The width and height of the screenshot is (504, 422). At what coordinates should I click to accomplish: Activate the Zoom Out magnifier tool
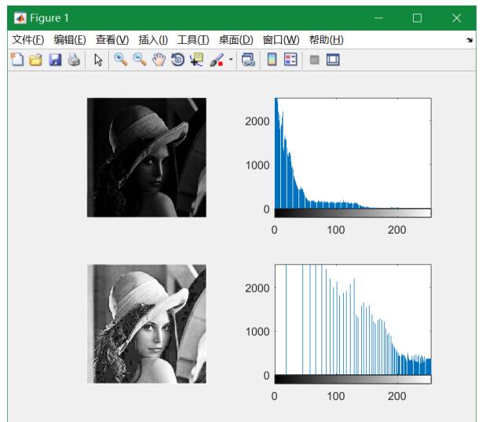(x=140, y=60)
